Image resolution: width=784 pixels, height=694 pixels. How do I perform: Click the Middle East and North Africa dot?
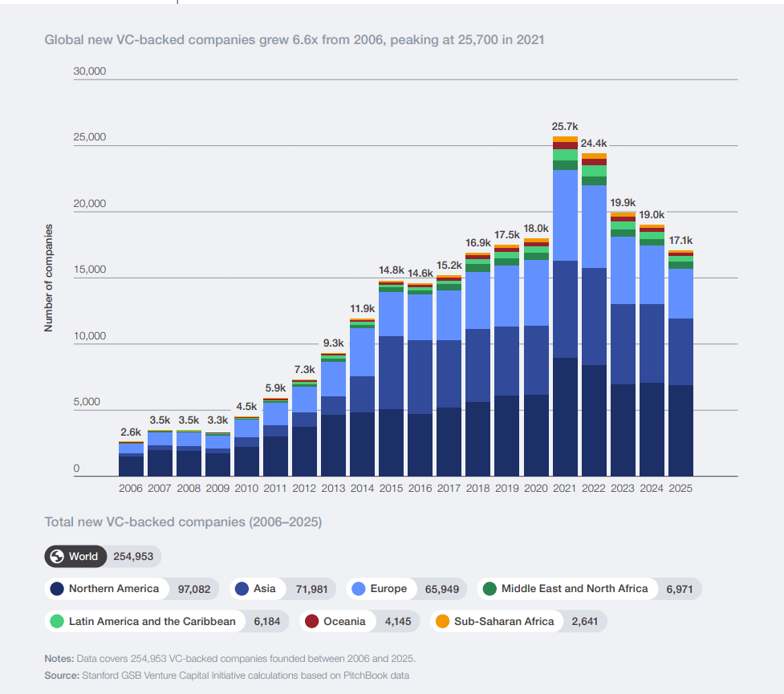coord(490,589)
